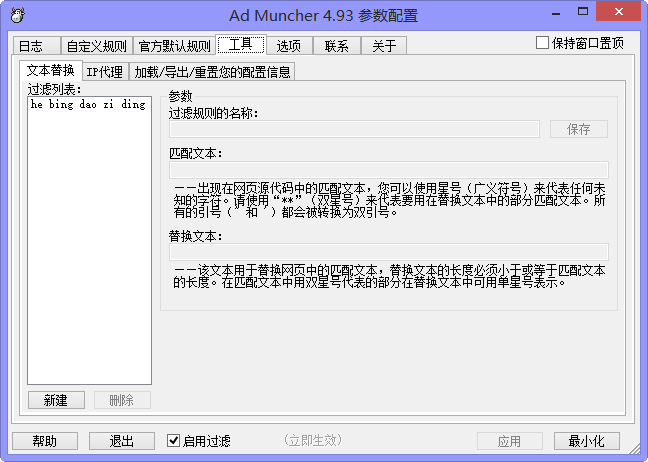Open the 联系 tab
This screenshot has height=462, width=648.
click(337, 45)
